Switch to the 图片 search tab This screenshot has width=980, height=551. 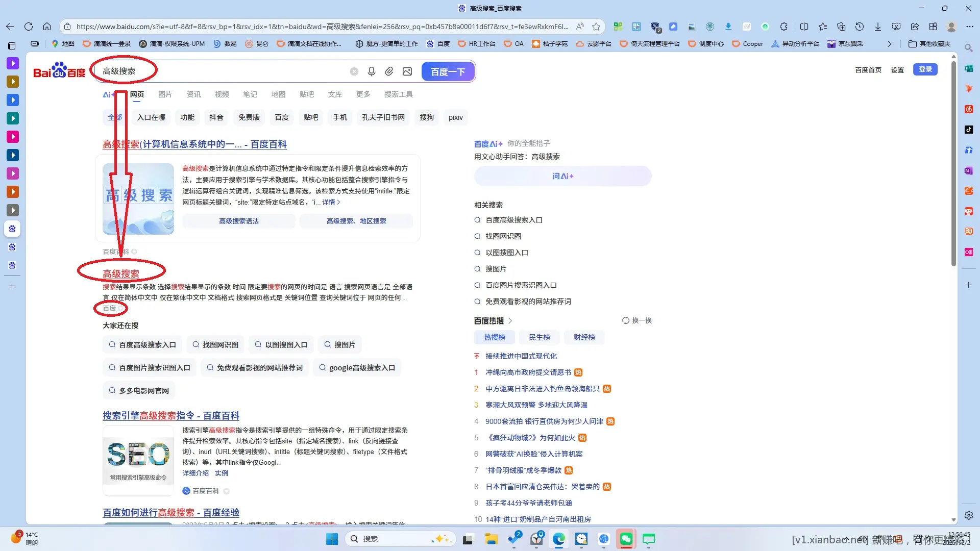[x=165, y=94]
